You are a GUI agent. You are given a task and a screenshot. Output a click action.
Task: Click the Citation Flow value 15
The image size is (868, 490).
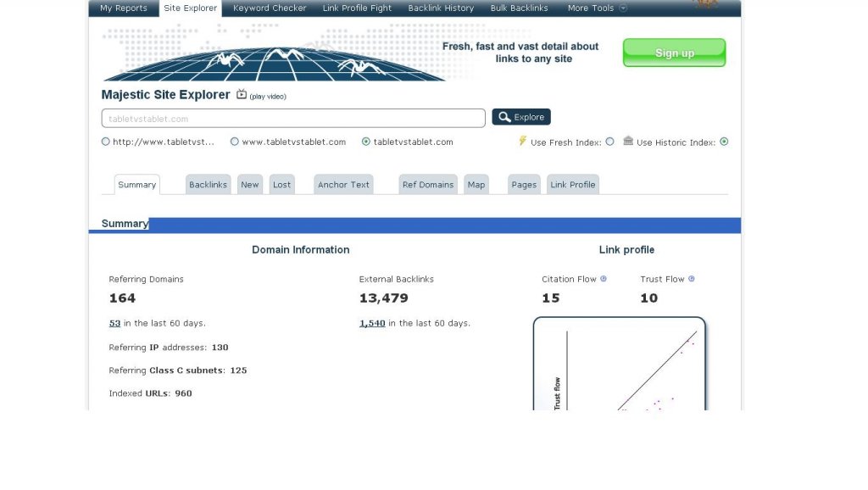[551, 298]
